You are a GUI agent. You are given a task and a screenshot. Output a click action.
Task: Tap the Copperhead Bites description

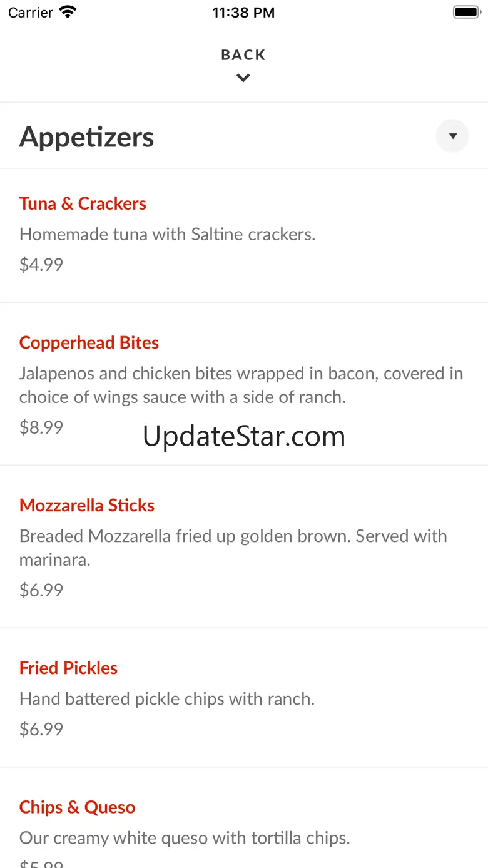pyautogui.click(x=241, y=385)
